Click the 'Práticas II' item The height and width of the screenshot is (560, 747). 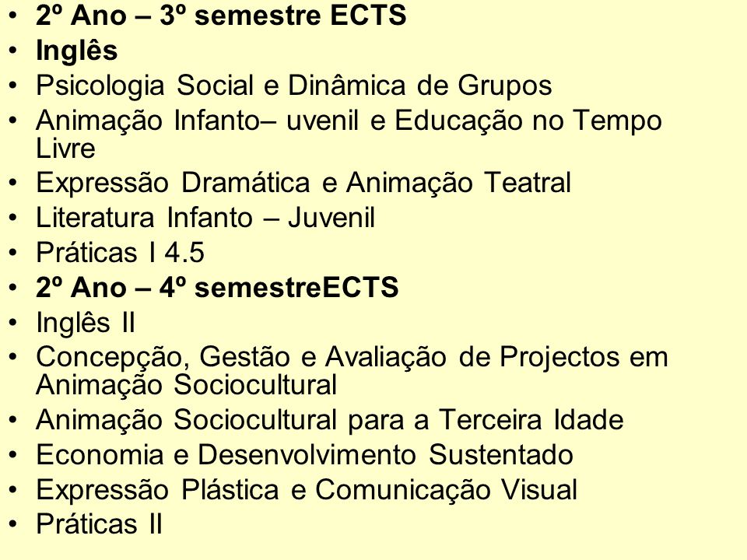pos(99,524)
